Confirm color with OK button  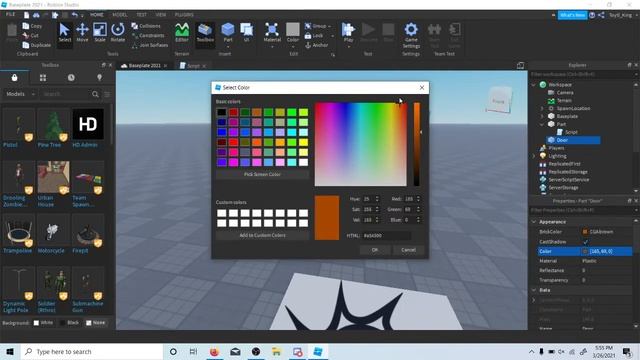(x=375, y=250)
